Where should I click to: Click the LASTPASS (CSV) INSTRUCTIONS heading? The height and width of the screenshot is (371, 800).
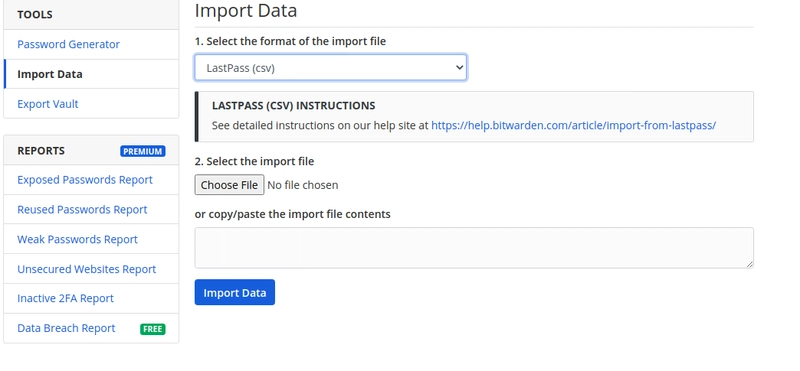click(x=293, y=106)
